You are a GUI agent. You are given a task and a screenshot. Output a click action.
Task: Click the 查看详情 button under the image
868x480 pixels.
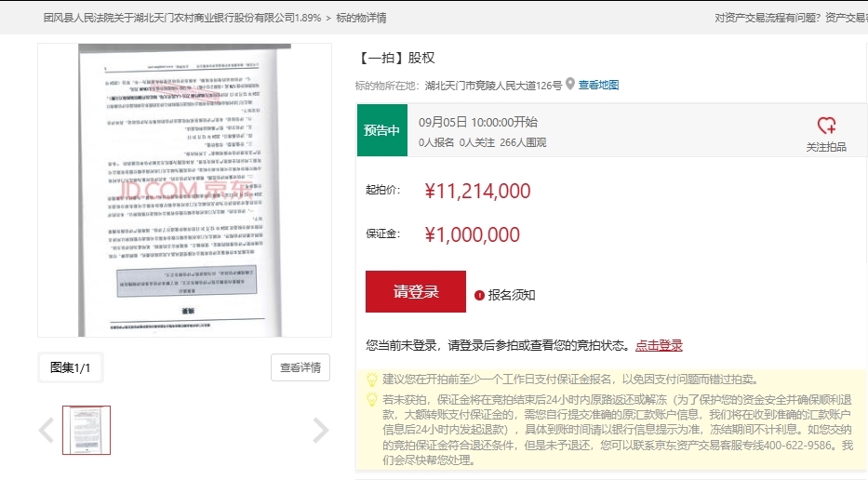point(300,367)
